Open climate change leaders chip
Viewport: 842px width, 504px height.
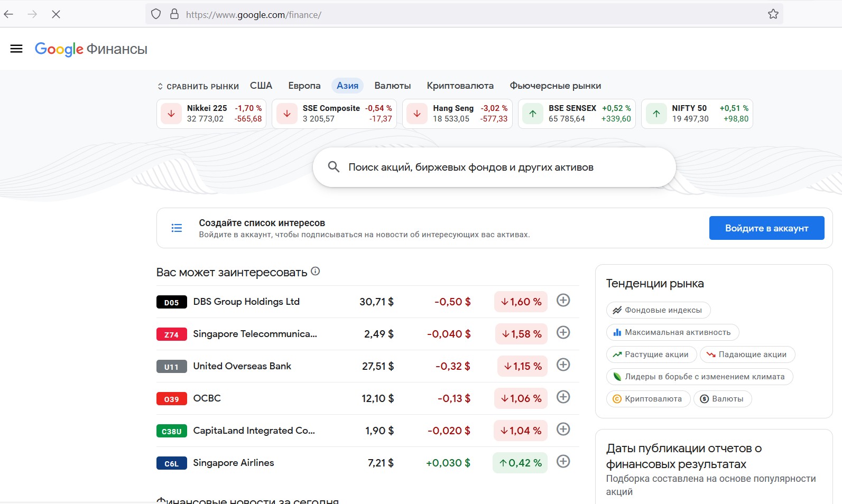tap(699, 377)
